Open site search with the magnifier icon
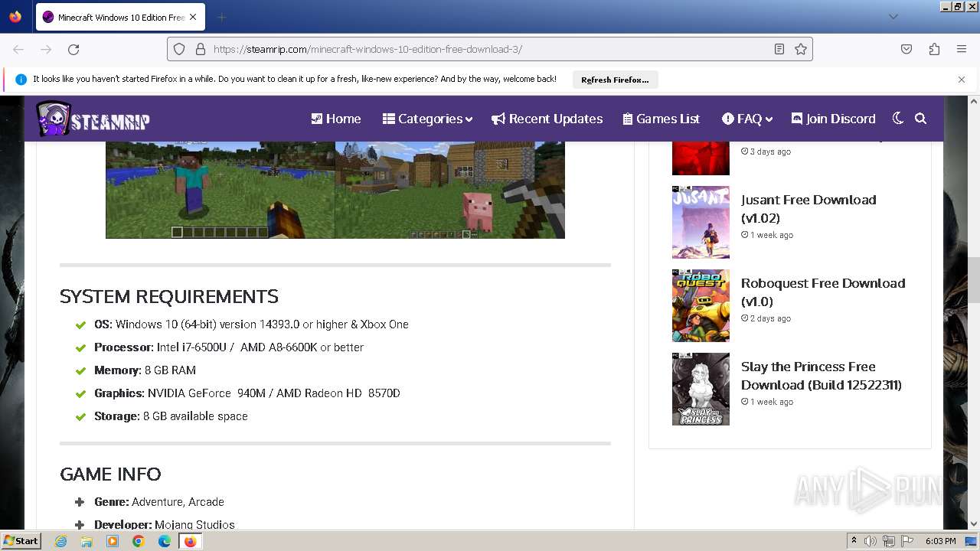 [921, 119]
